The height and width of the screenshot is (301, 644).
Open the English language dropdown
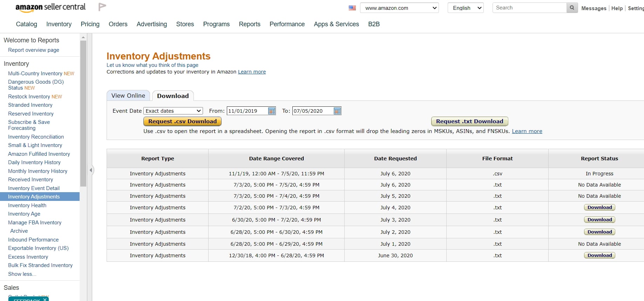(x=465, y=8)
